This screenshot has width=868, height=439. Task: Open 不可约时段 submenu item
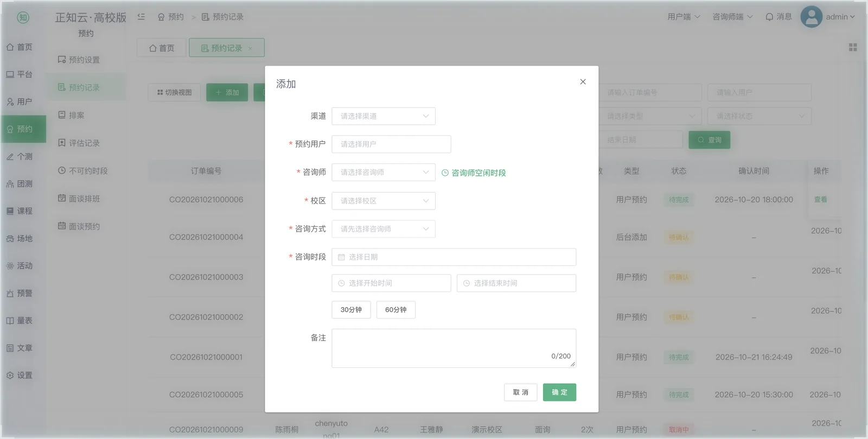[x=86, y=171]
